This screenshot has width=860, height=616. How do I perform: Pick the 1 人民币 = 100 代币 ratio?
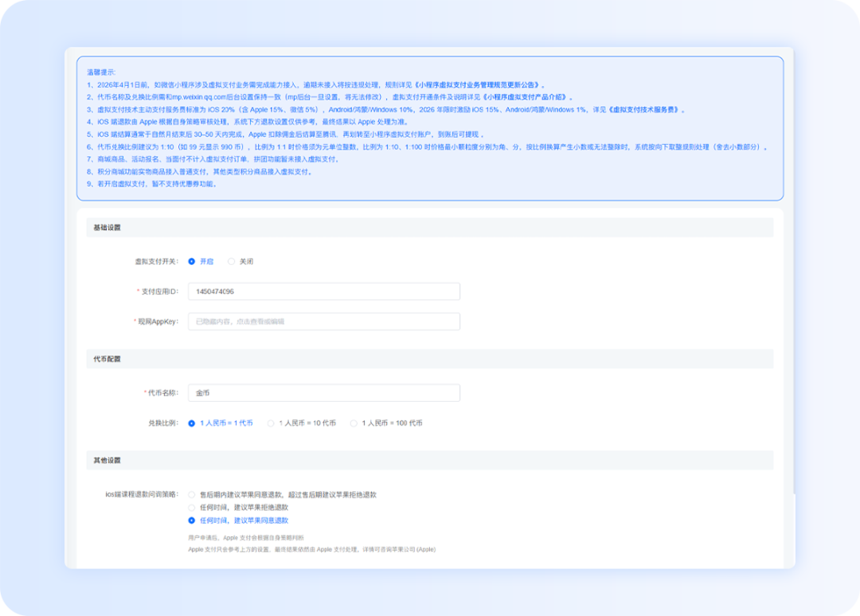[x=354, y=423]
